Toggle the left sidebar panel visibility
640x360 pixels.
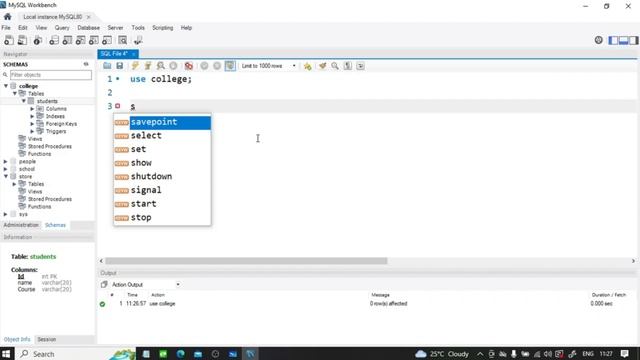(613, 40)
